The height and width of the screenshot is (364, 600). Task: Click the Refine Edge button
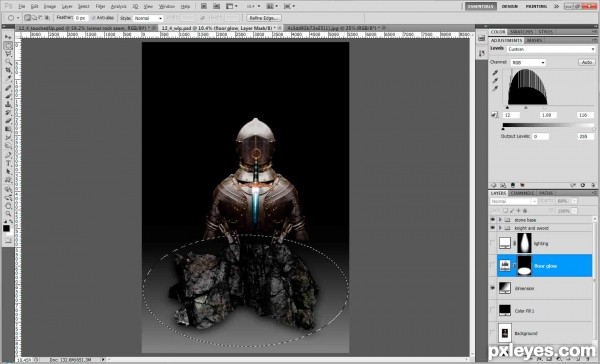264,18
